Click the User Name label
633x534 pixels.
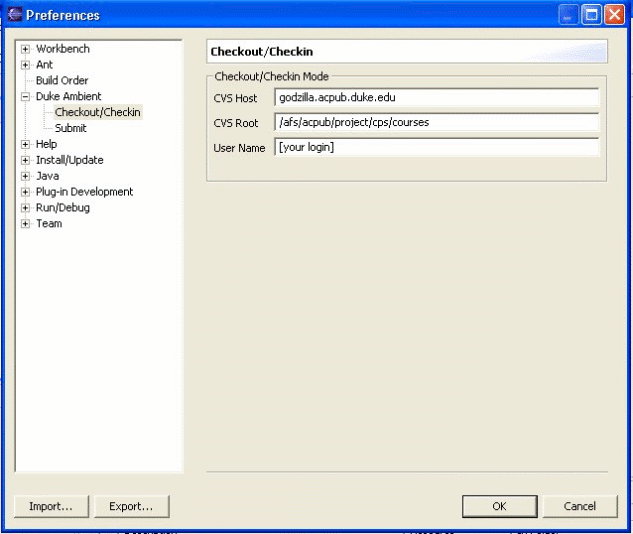[239, 148]
